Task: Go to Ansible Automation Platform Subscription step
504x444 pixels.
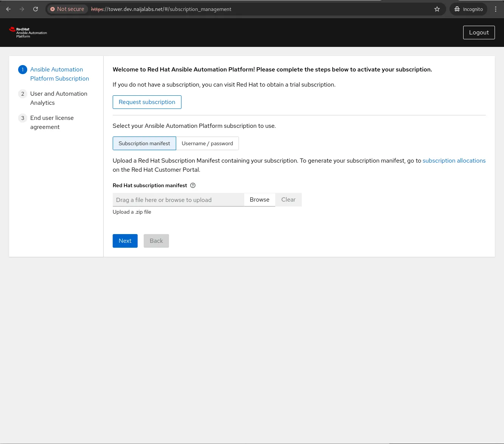Action: click(x=59, y=74)
